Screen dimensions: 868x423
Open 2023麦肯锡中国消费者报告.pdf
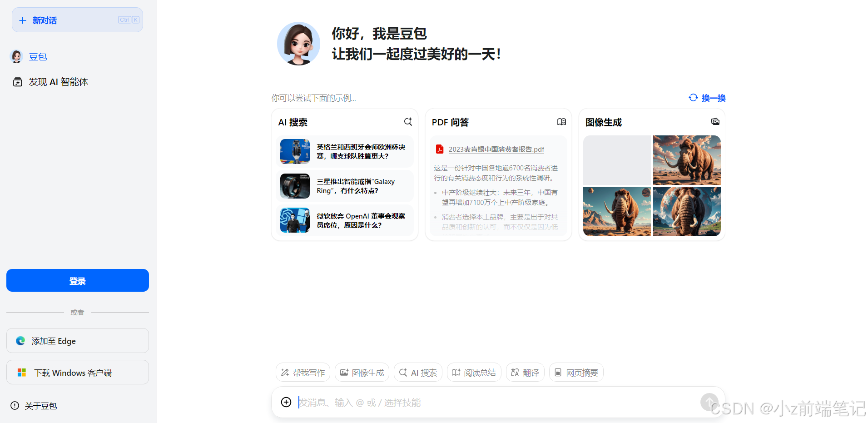click(x=496, y=149)
